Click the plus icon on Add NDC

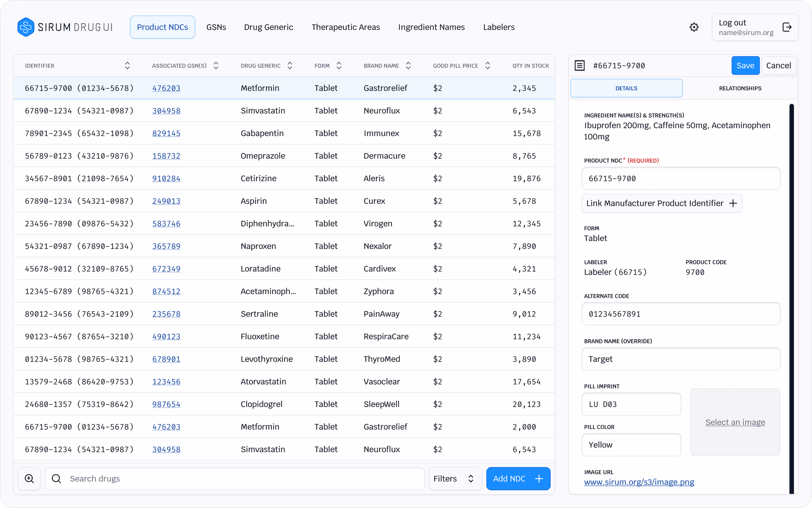[x=539, y=478]
